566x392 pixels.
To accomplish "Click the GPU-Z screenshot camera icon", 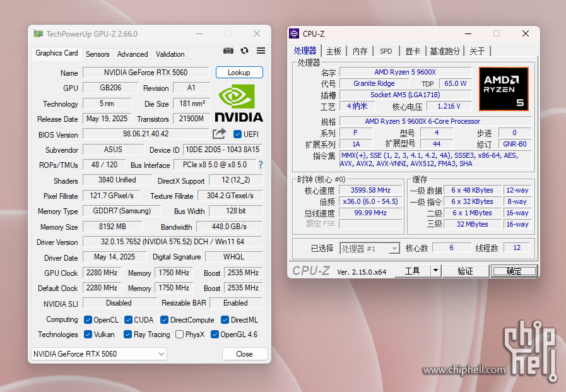I will 228,50.
